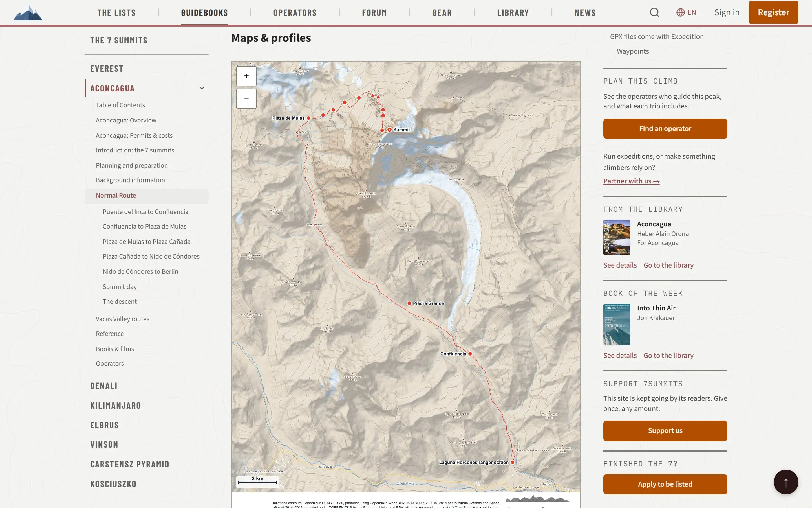The image size is (812, 508).
Task: Open Introduction: the 7 summits
Action: [135, 150]
